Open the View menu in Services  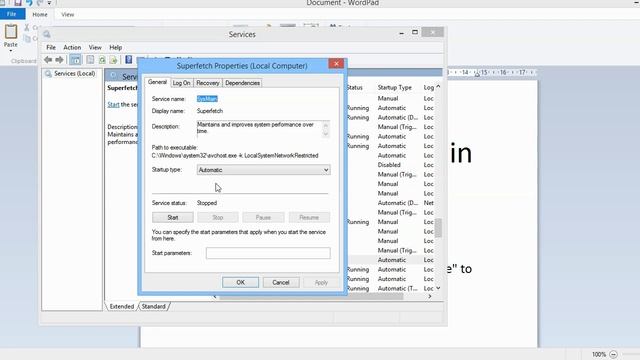click(x=95, y=47)
